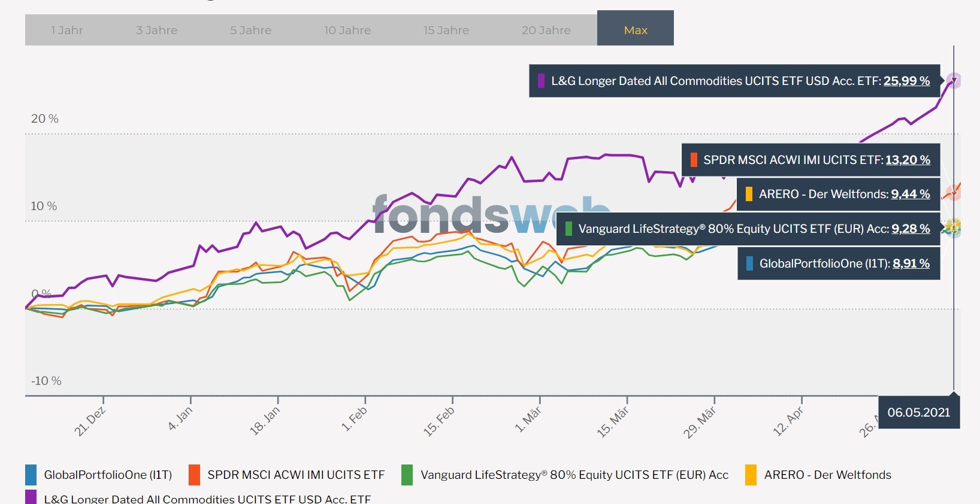Toggle GlobalPortfolioOne (I1T) blue legend swatch

point(31,475)
